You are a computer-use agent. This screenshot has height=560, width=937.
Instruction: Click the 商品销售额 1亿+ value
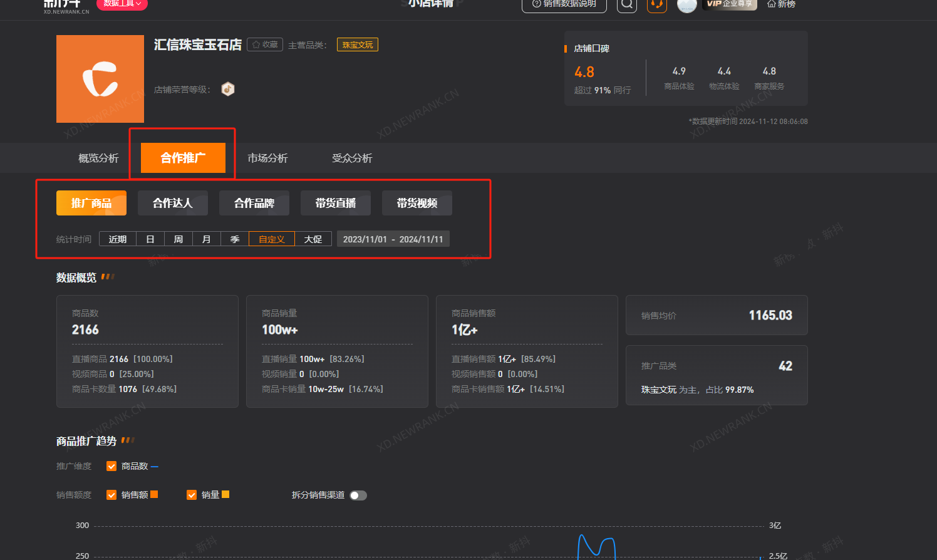tap(465, 329)
